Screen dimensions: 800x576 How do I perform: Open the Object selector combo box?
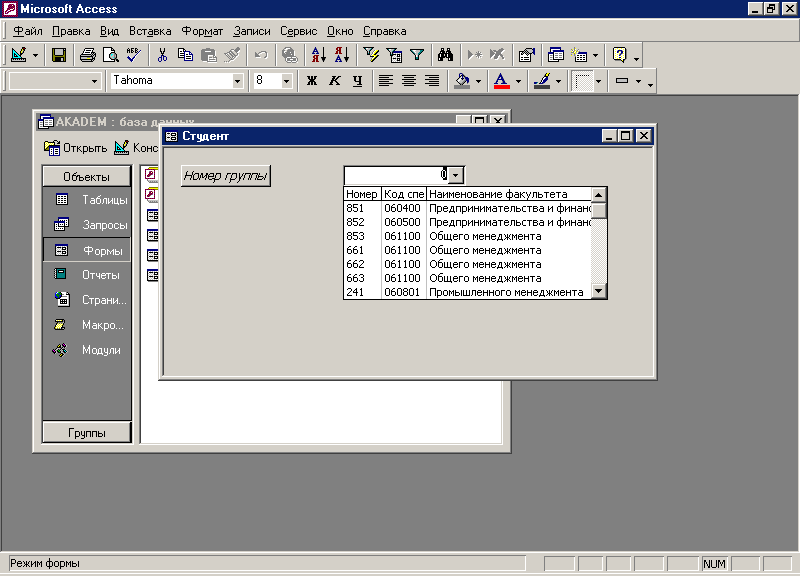point(54,81)
